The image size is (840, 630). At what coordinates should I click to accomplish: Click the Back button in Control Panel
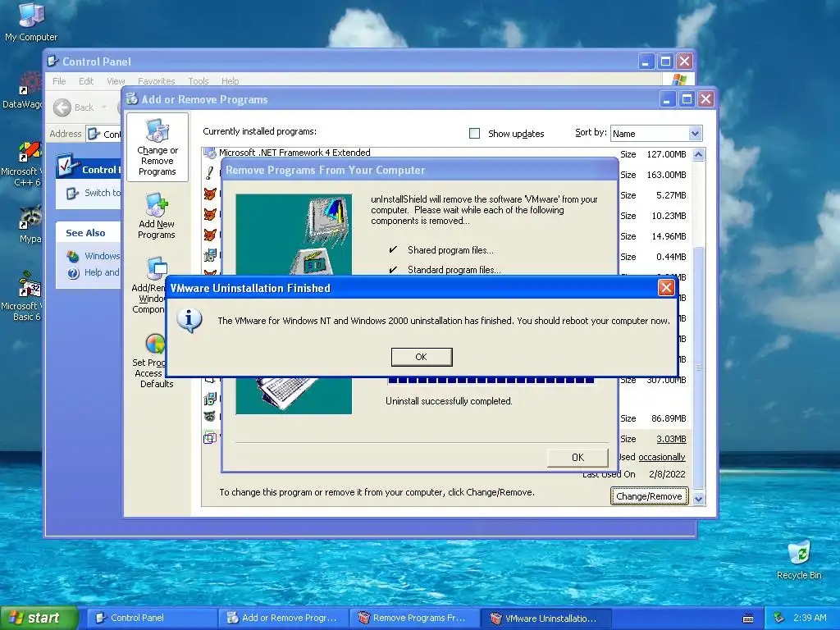(74, 107)
